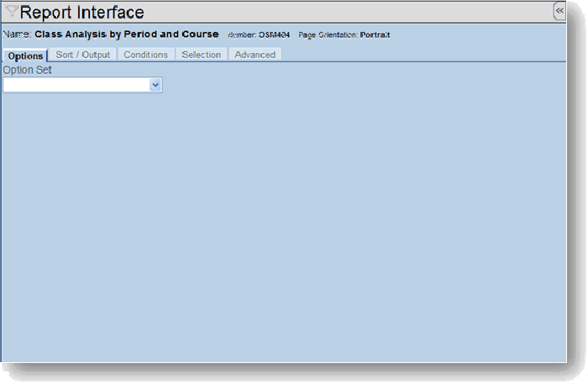This screenshot has height=384, width=588.
Task: Click the Report Interface title text
Action: 81,13
